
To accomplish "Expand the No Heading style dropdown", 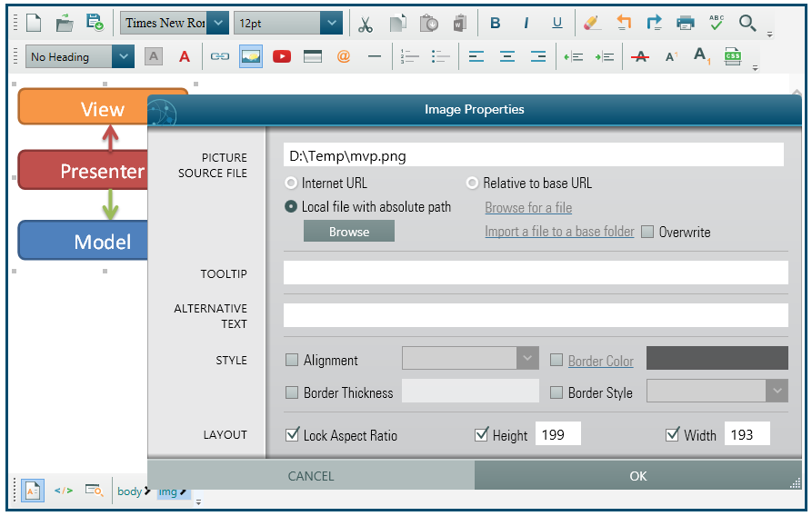I will pyautogui.click(x=123, y=56).
